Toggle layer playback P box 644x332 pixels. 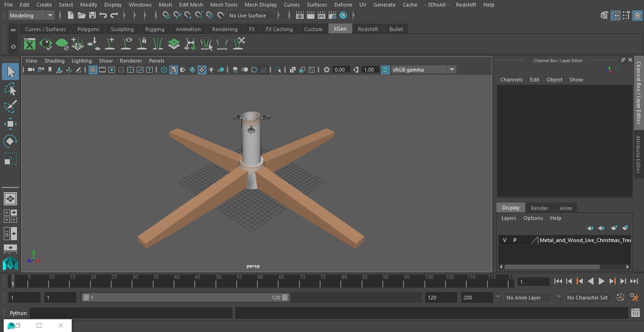[515, 240]
